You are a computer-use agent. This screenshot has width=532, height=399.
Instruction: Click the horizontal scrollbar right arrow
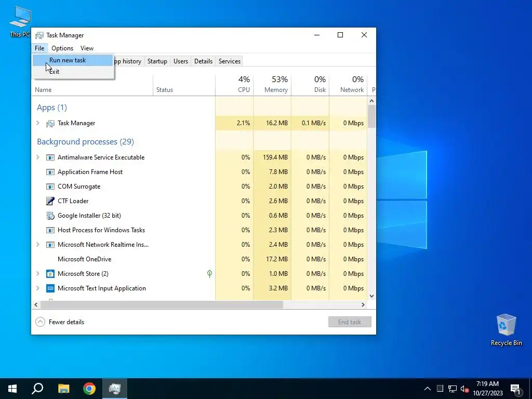[363, 304]
